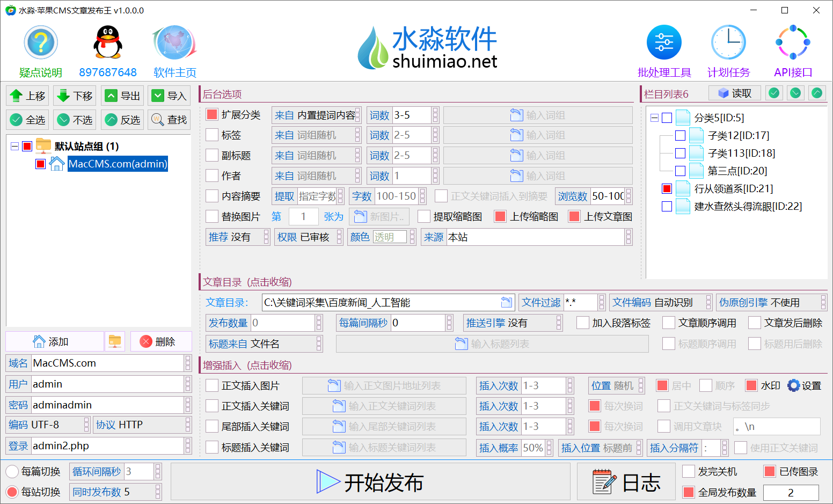The height and width of the screenshot is (504, 833).
Task: Select 建水查然头得流眼[ID:22] category
Action: (x=748, y=206)
